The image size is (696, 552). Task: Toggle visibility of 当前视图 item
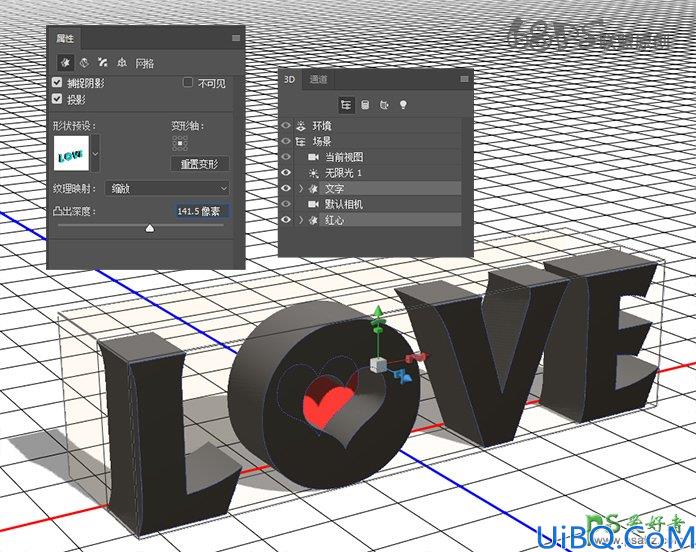(x=286, y=157)
